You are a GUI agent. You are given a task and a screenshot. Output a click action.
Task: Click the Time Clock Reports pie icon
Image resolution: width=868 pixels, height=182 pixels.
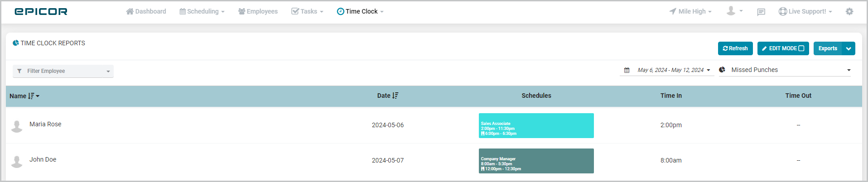point(16,43)
